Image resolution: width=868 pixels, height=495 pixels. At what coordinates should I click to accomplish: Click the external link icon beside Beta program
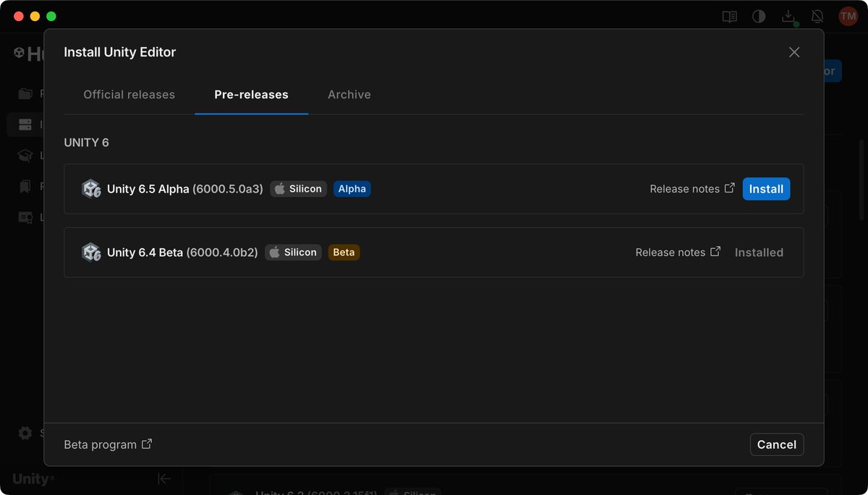pos(147,444)
